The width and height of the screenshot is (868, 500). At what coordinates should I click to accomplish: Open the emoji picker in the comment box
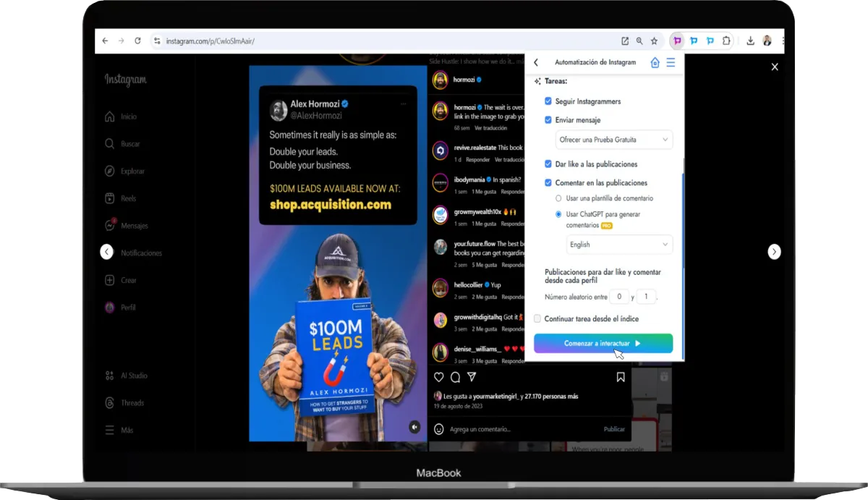(438, 429)
